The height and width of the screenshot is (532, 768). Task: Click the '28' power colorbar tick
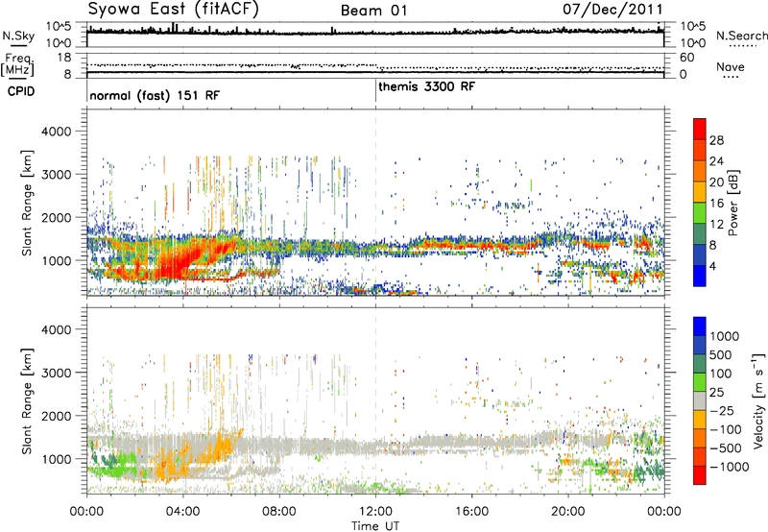(x=716, y=140)
